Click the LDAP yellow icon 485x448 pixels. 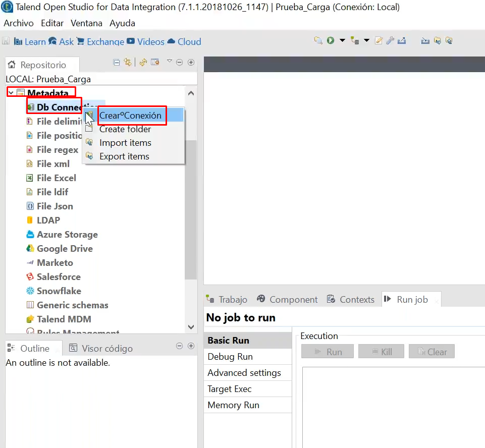(30, 220)
